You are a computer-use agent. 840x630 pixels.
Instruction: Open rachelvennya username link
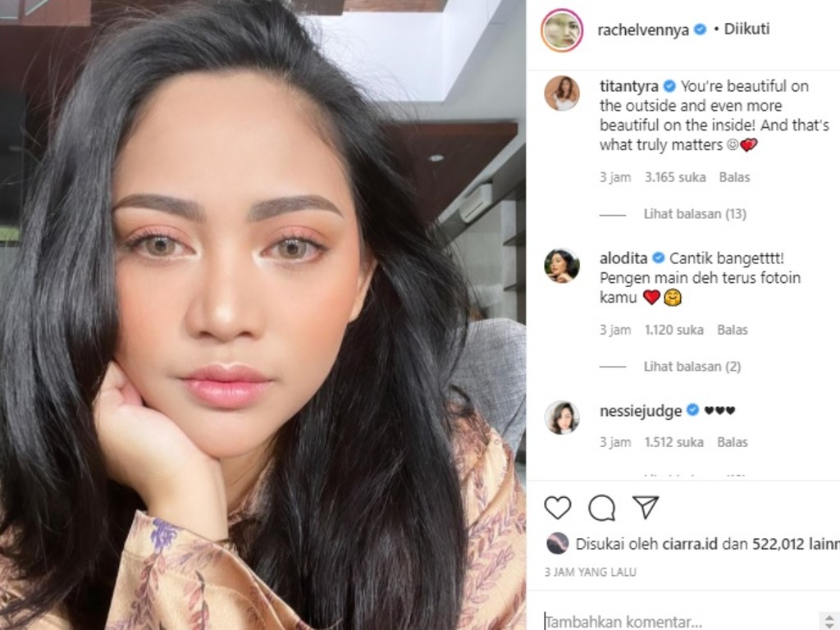(x=643, y=30)
